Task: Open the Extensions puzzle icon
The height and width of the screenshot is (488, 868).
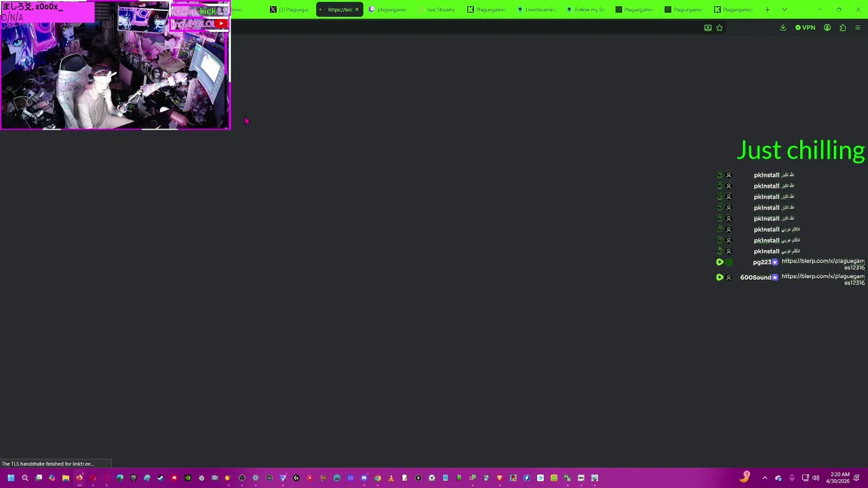Action: point(842,28)
